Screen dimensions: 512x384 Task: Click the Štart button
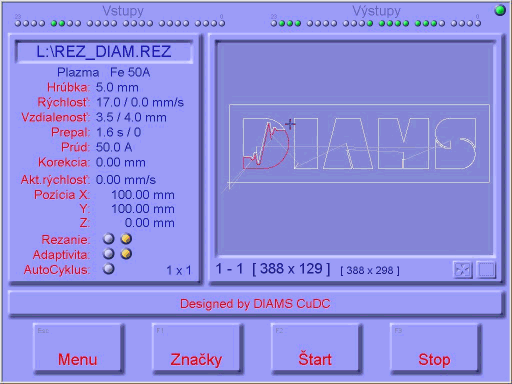coord(316,348)
